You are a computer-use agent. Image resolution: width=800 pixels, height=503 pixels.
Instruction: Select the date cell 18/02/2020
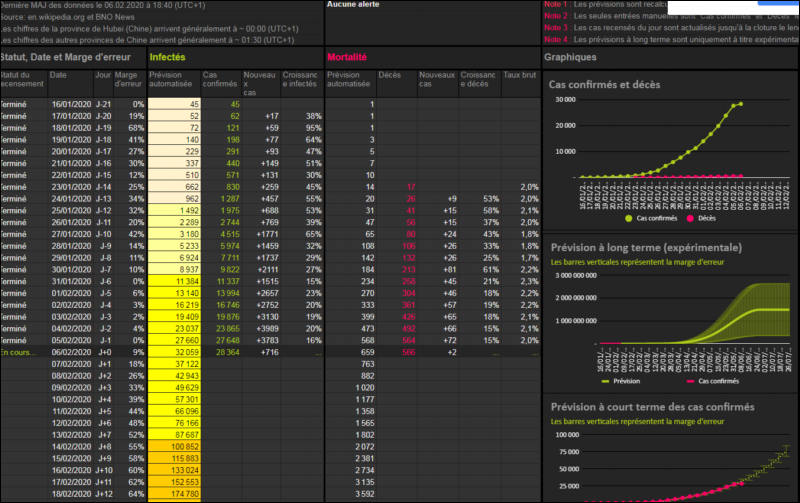(x=71, y=494)
